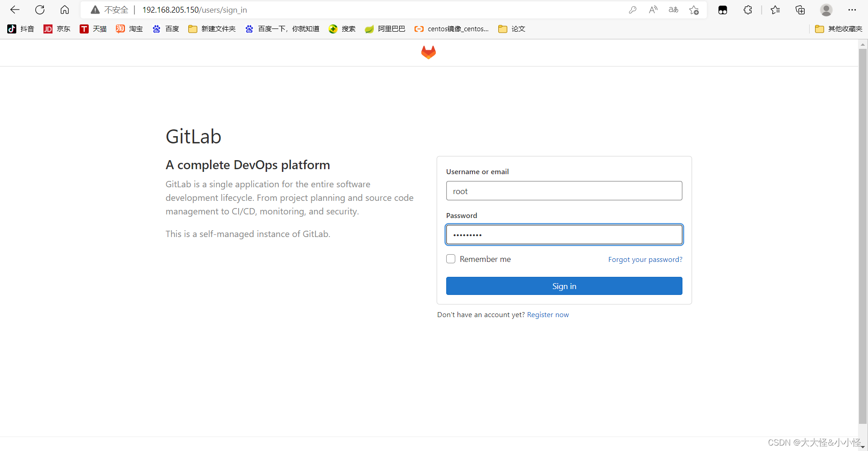Click the GitLab heading text

pos(193,137)
